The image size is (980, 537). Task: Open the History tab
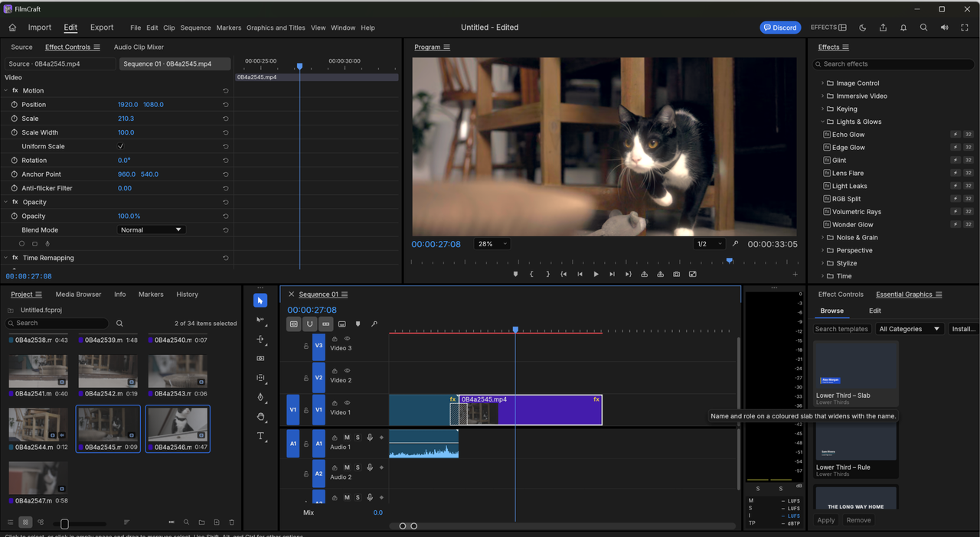[x=187, y=295]
